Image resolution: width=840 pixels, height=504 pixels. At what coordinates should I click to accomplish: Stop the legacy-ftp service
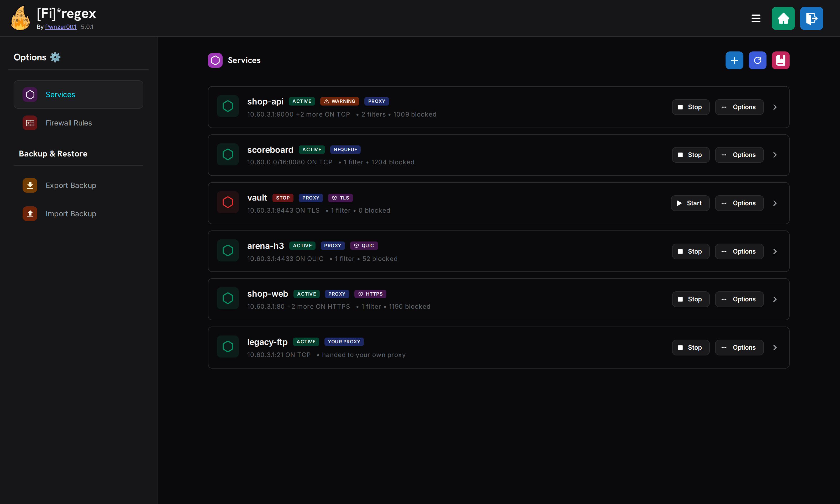691,348
